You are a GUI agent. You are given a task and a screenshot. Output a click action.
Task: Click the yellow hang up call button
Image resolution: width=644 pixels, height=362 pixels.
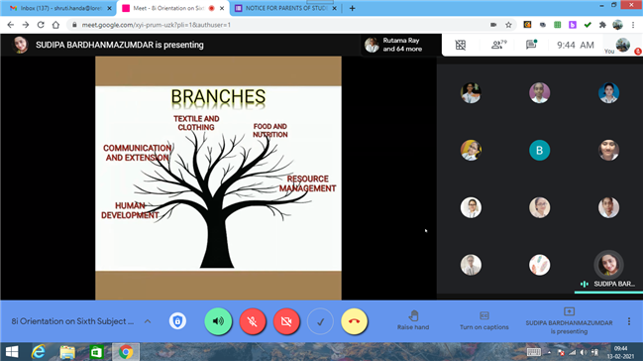point(354,321)
